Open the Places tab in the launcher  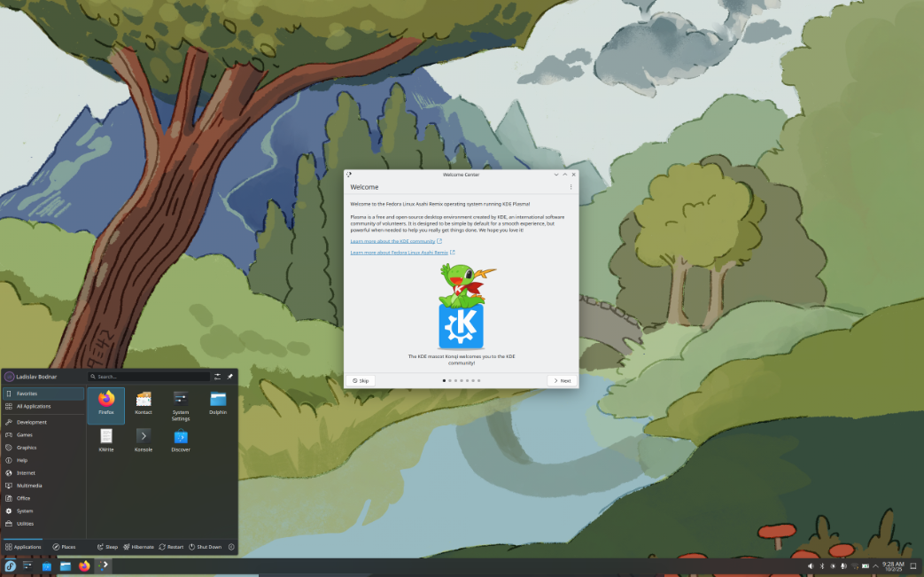click(64, 547)
